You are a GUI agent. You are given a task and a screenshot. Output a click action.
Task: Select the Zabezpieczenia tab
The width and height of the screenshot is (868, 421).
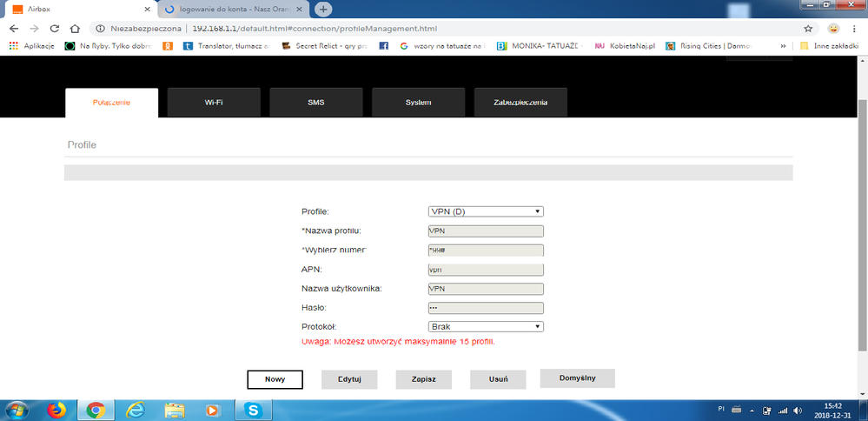click(x=521, y=103)
